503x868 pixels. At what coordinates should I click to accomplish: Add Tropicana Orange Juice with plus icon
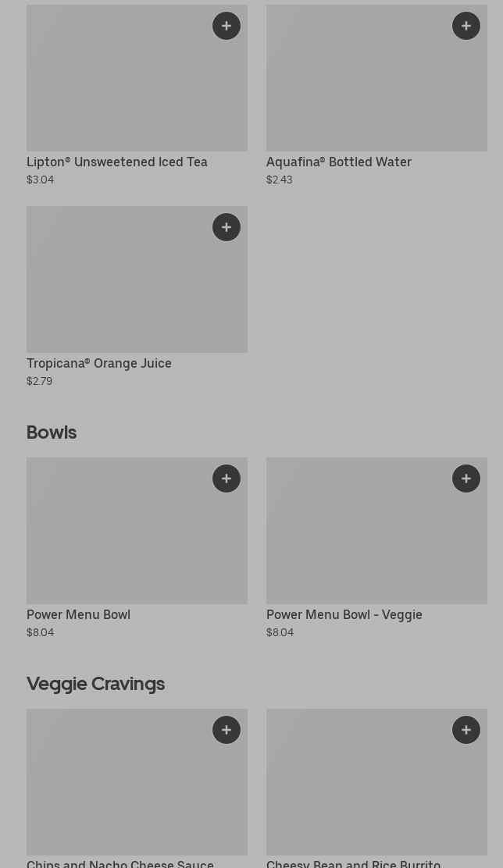point(227,227)
